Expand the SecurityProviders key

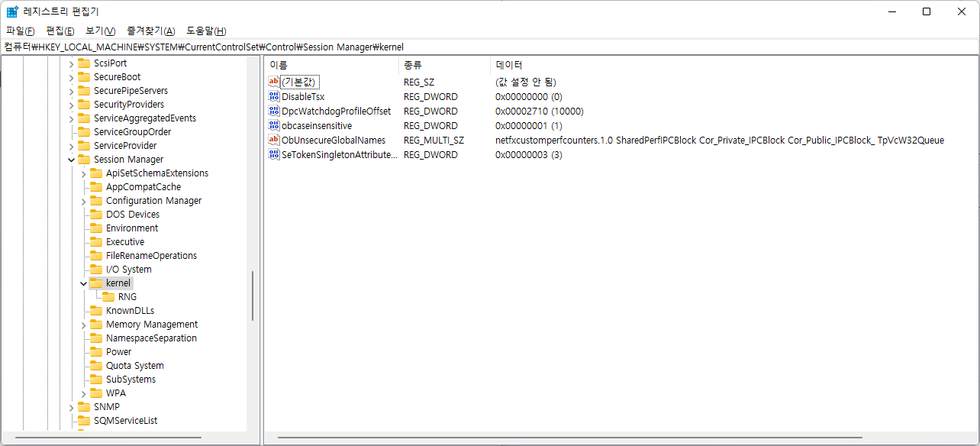[71, 105]
